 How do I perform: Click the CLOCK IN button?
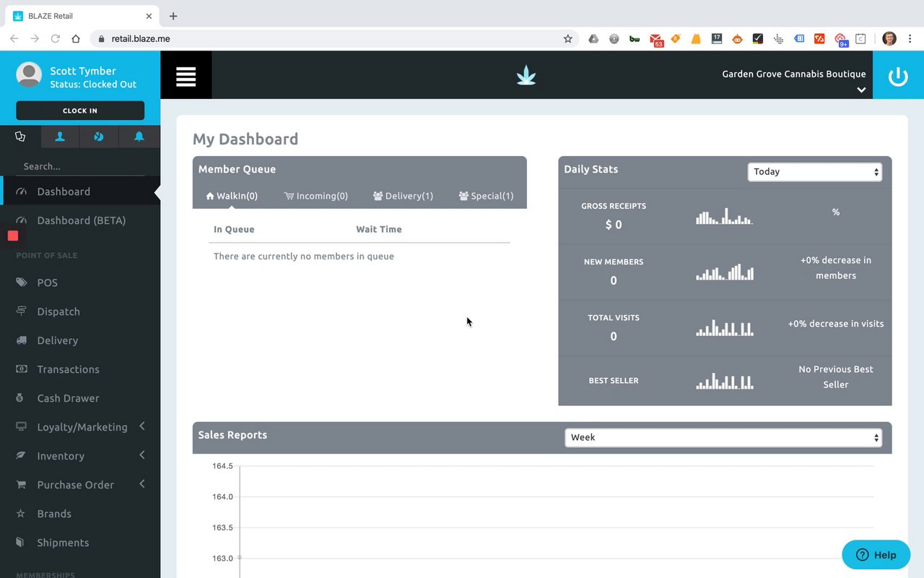pyautogui.click(x=80, y=111)
